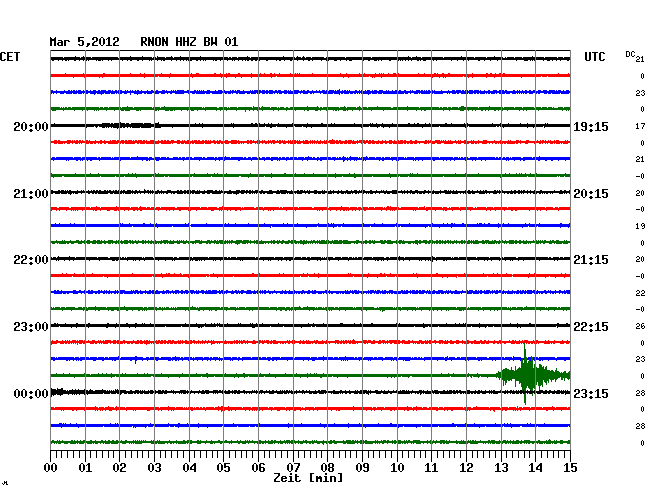Click the UTC timezone header
The height and width of the screenshot is (494, 650).
point(594,57)
